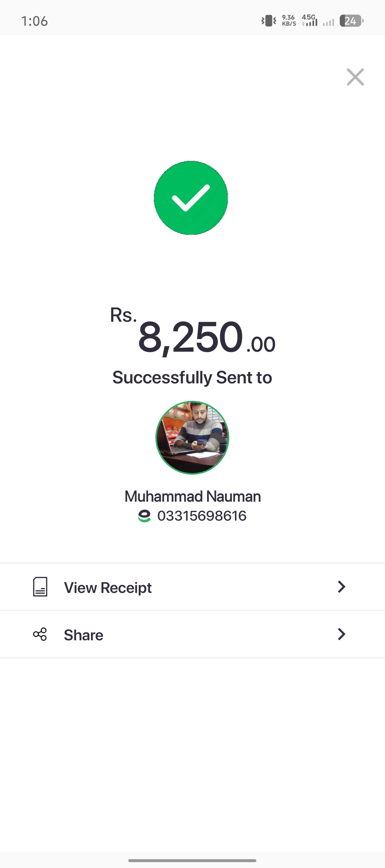Open the View Receipt menu item
Image resolution: width=385 pixels, height=868 pixels.
(x=108, y=588)
